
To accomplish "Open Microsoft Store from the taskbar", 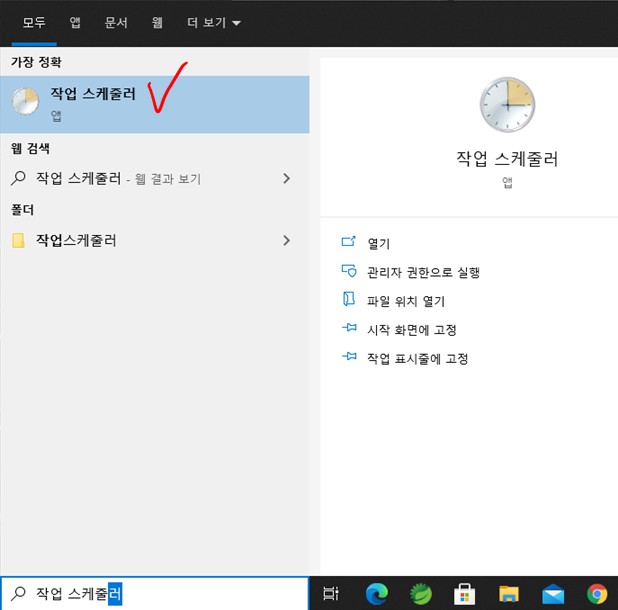I will point(464,593).
